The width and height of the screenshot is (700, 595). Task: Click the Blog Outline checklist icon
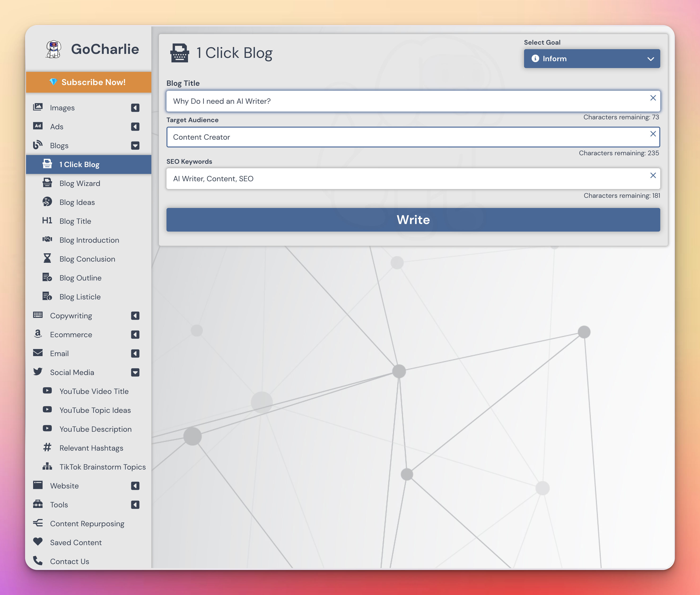coord(47,277)
